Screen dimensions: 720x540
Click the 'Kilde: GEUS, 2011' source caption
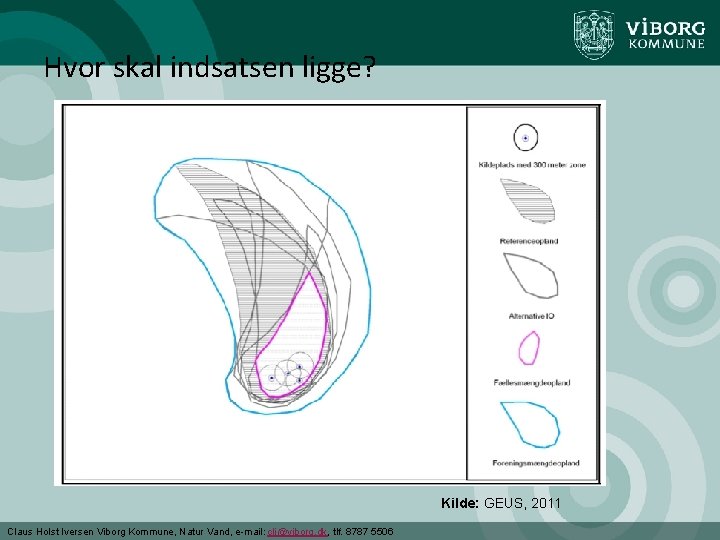(x=501, y=503)
